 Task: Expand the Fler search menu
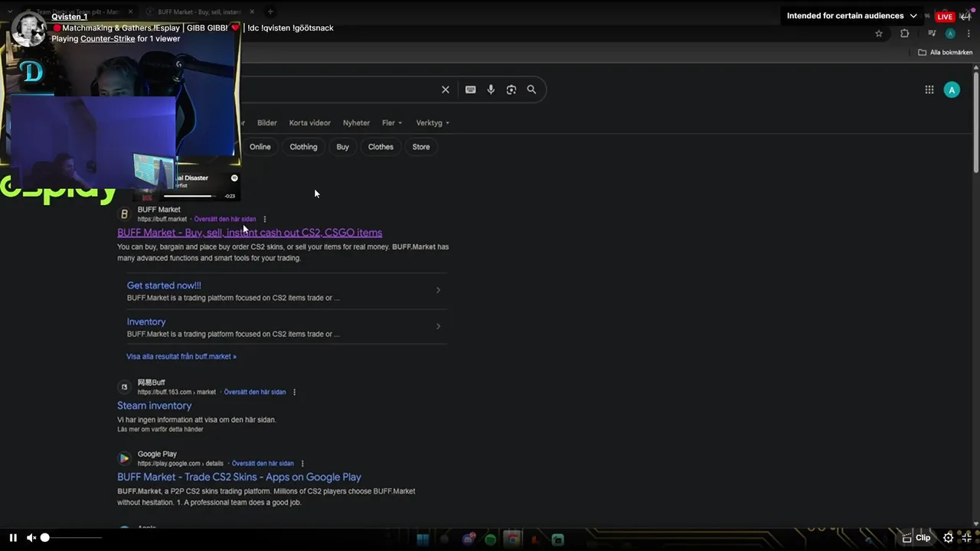[x=391, y=122]
